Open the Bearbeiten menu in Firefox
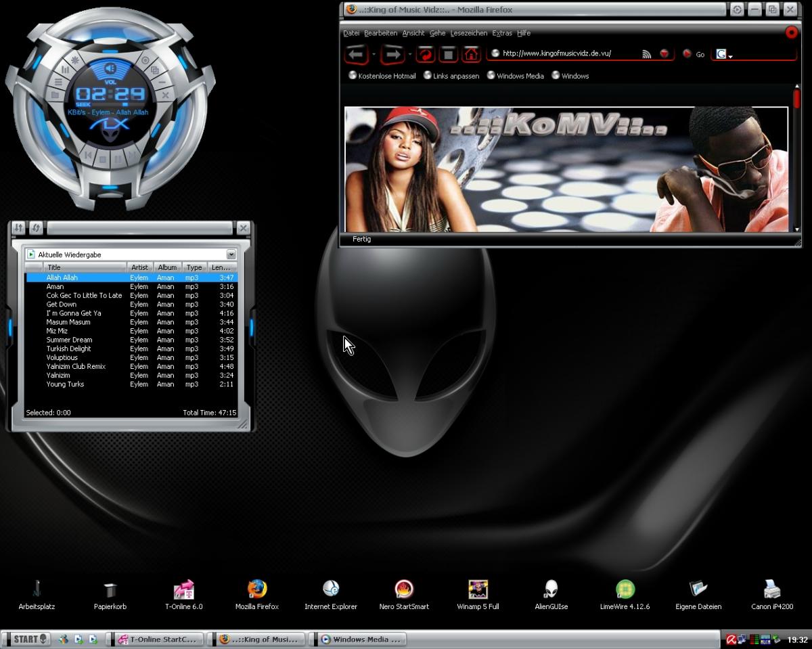This screenshot has height=649, width=812. [x=380, y=33]
